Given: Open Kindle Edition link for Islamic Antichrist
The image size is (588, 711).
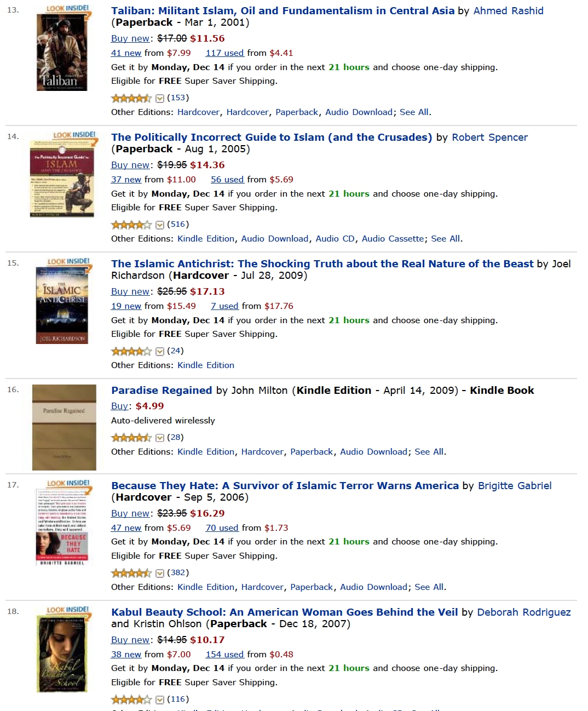Looking at the screenshot, I should click(x=206, y=365).
